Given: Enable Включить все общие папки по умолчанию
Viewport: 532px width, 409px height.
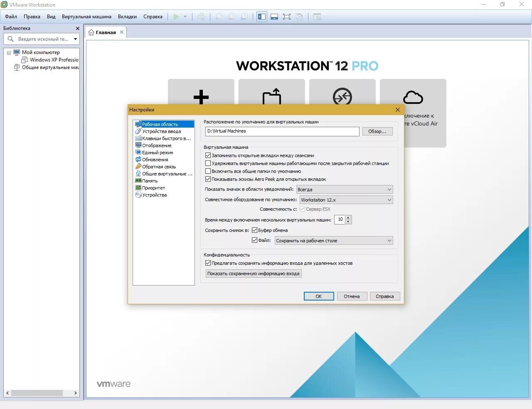Looking at the screenshot, I should [208, 171].
